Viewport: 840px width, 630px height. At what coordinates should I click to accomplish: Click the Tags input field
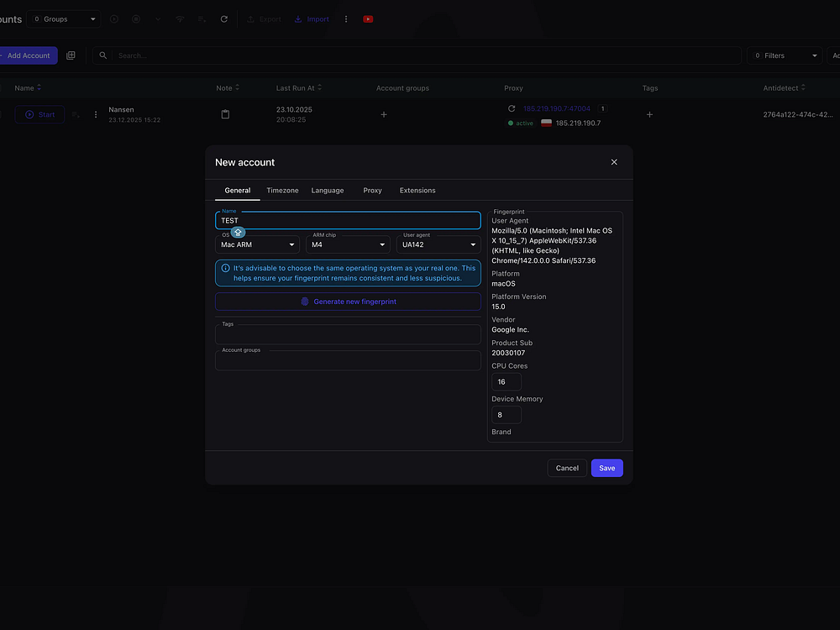(x=348, y=334)
